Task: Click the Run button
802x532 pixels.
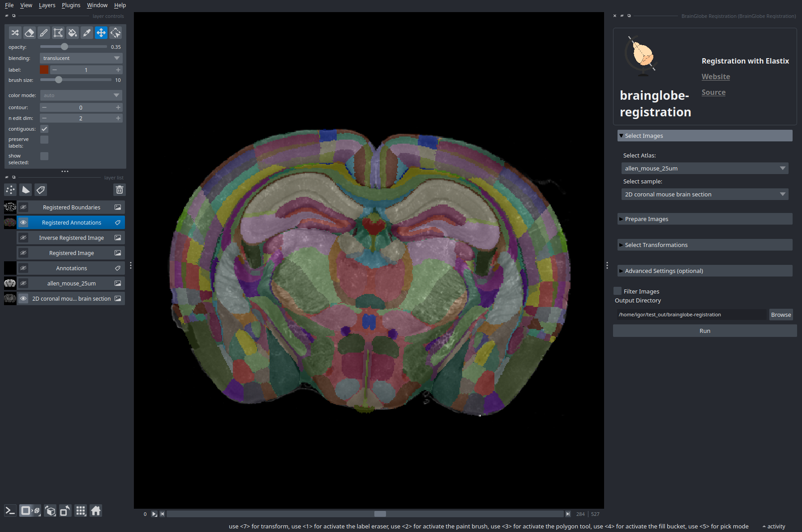Action: click(704, 331)
